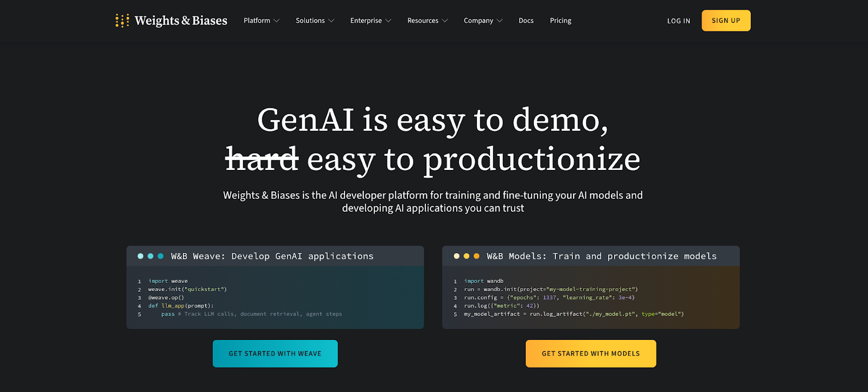868x392 pixels.
Task: Click the 'GenAI is easy to demo,' headline
Action: coord(433,119)
